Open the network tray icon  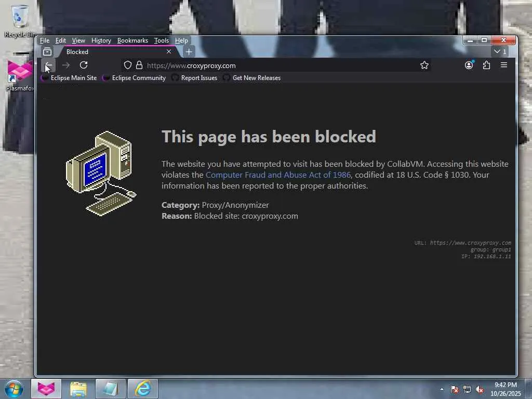point(467,390)
